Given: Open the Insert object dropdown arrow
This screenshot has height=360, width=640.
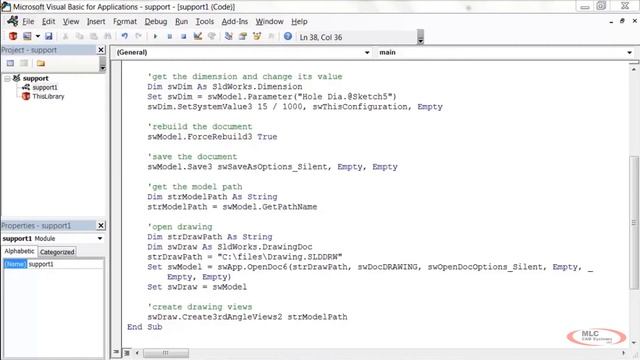Looking at the screenshot, I should click(38, 36).
